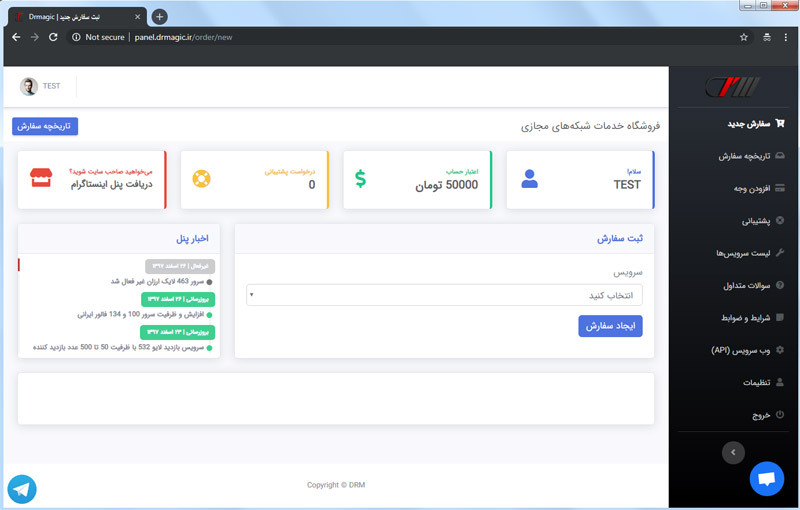Open the service selection dropdown

click(x=444, y=295)
